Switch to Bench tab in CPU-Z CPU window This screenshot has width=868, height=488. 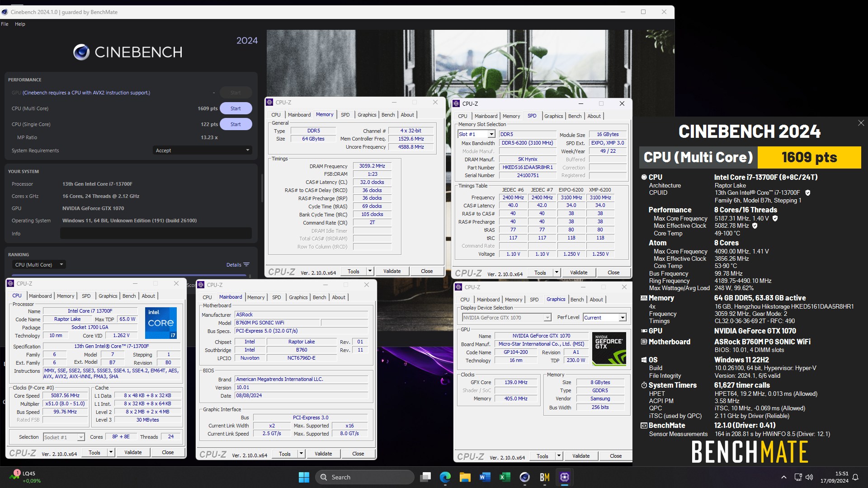129,296
